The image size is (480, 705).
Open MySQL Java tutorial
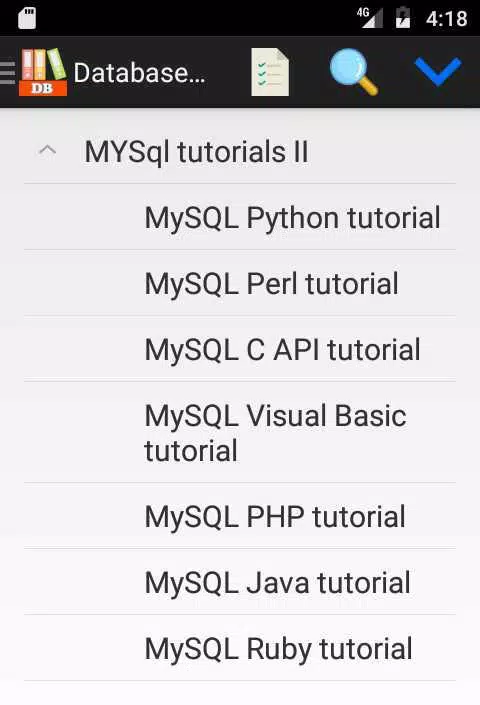(x=240, y=582)
